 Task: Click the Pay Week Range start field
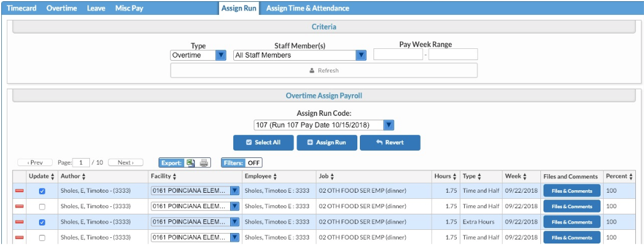coord(398,55)
